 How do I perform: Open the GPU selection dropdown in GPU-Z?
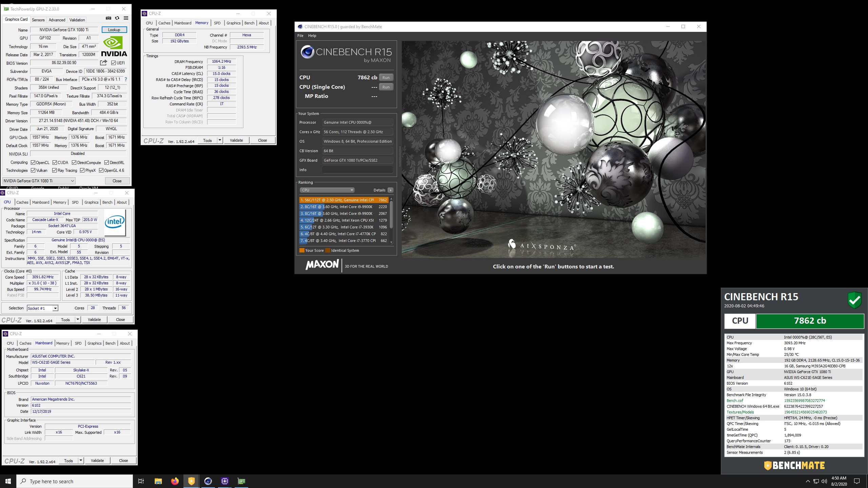39,181
